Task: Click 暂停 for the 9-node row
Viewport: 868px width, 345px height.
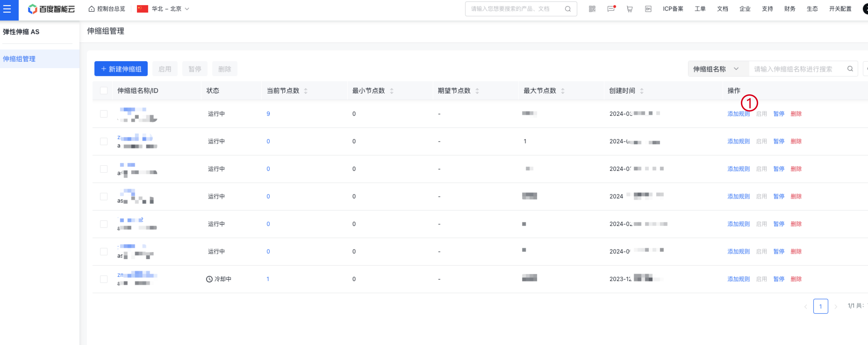Action: (779, 114)
